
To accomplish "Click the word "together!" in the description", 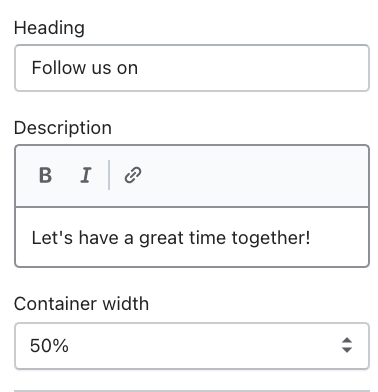I will (271, 238).
